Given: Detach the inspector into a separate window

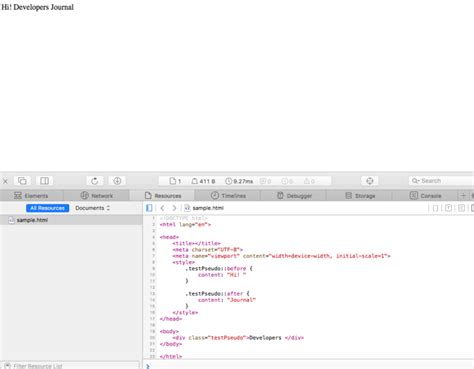Looking at the screenshot, I should coord(22,181).
